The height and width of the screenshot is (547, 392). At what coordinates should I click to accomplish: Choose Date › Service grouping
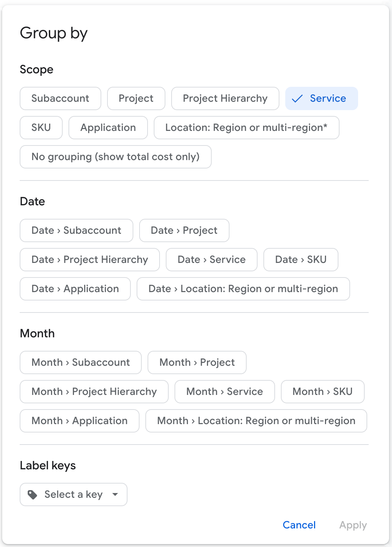click(x=211, y=260)
